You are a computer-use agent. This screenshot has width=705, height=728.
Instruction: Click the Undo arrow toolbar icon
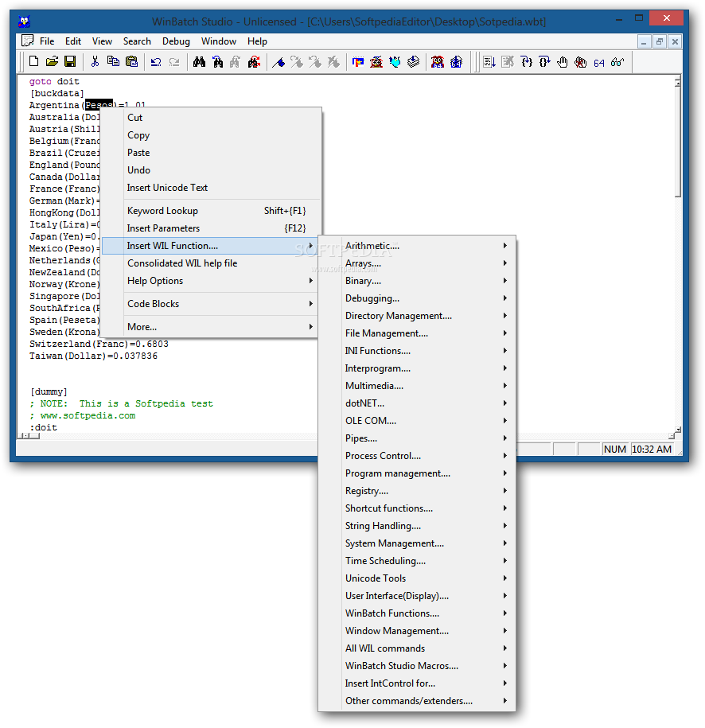[156, 61]
